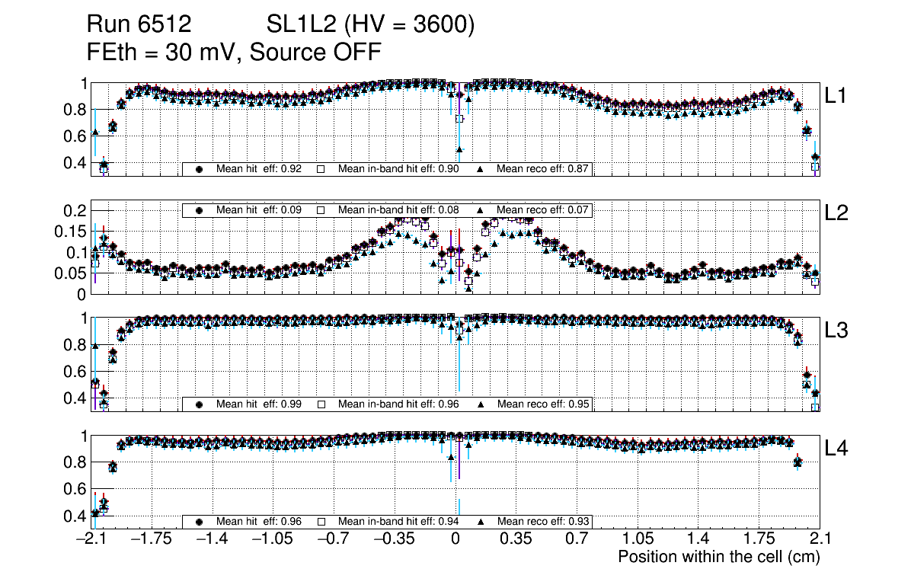Screen dimensions: 911x588
Task: Select 'Mean reco eff: 0.95' legend text
Action: 544,404
